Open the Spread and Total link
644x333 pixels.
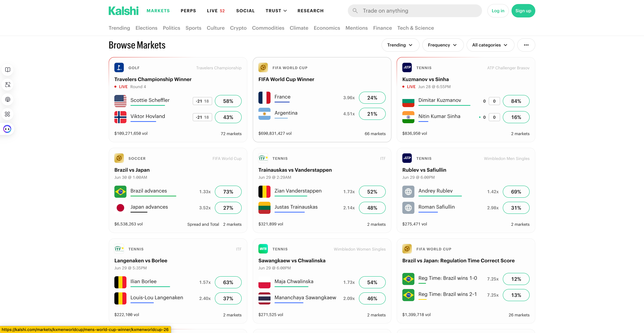pos(203,224)
